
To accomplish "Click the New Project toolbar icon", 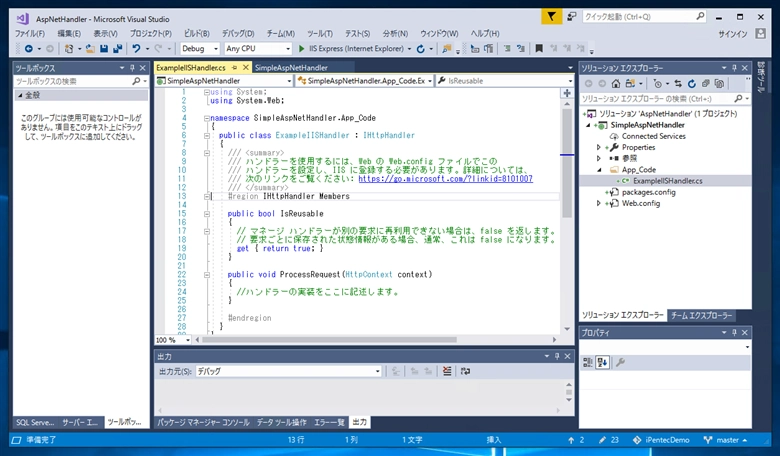I will pyautogui.click(x=69, y=49).
